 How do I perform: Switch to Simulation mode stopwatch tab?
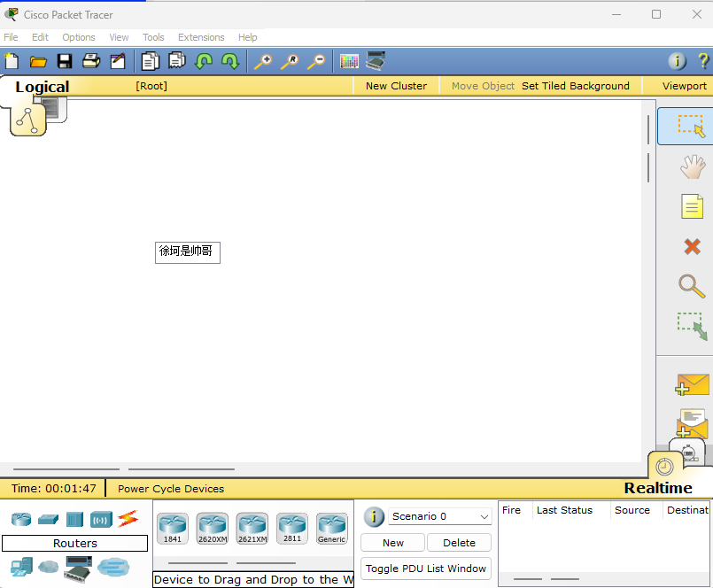pos(689,453)
